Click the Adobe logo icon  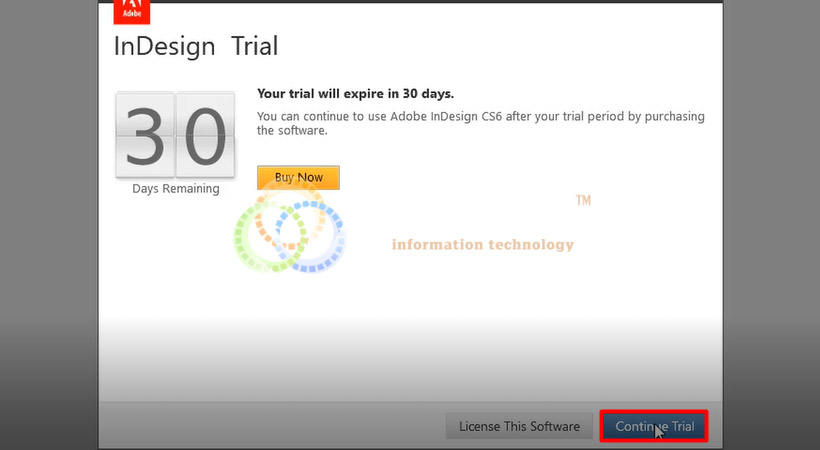point(132,11)
